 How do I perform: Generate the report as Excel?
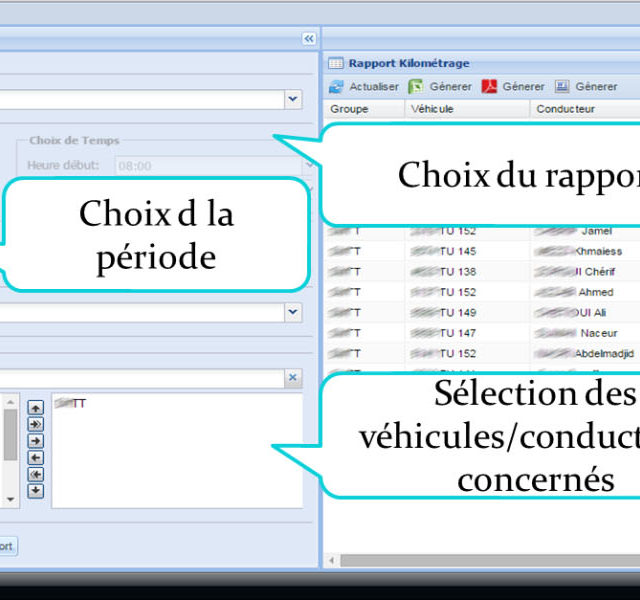coord(416,87)
